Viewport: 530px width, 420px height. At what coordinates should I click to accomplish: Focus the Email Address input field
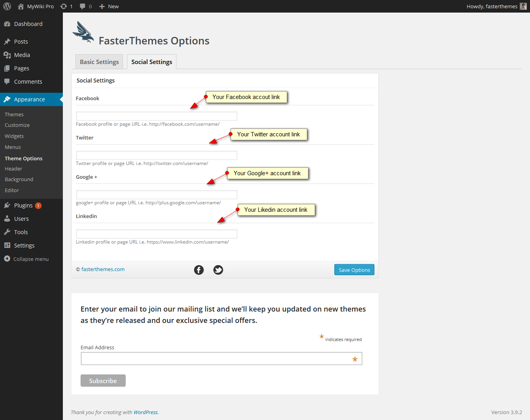pos(222,358)
